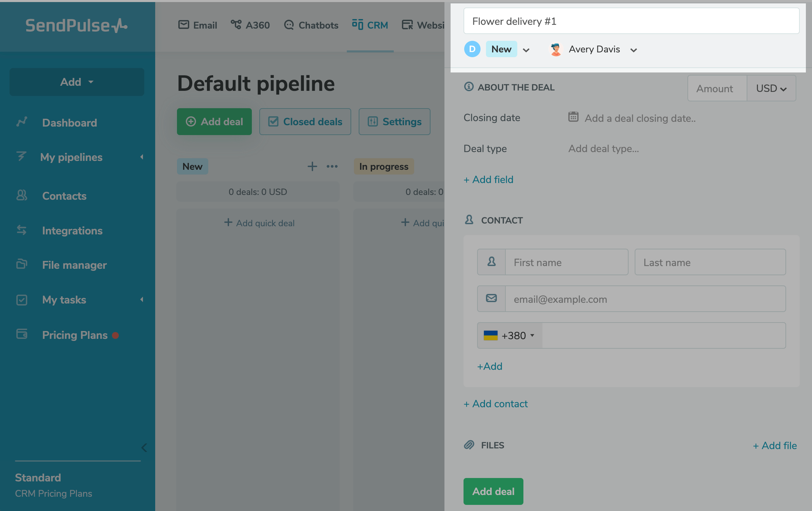812x511 pixels.
Task: Open File manager from sidebar
Action: click(74, 265)
